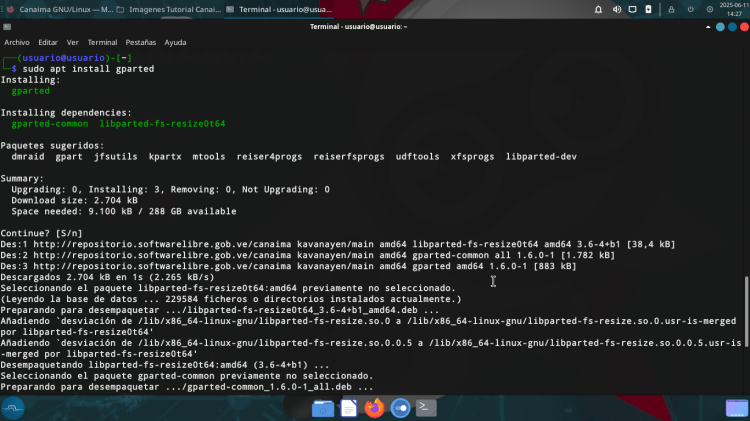Open the Archivo menu

point(17,43)
